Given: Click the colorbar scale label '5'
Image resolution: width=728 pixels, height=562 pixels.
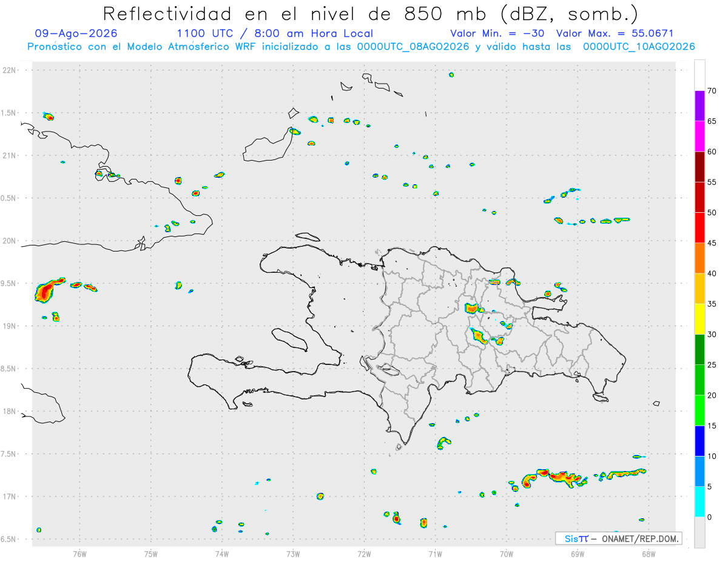Looking at the screenshot, I should click(710, 486).
